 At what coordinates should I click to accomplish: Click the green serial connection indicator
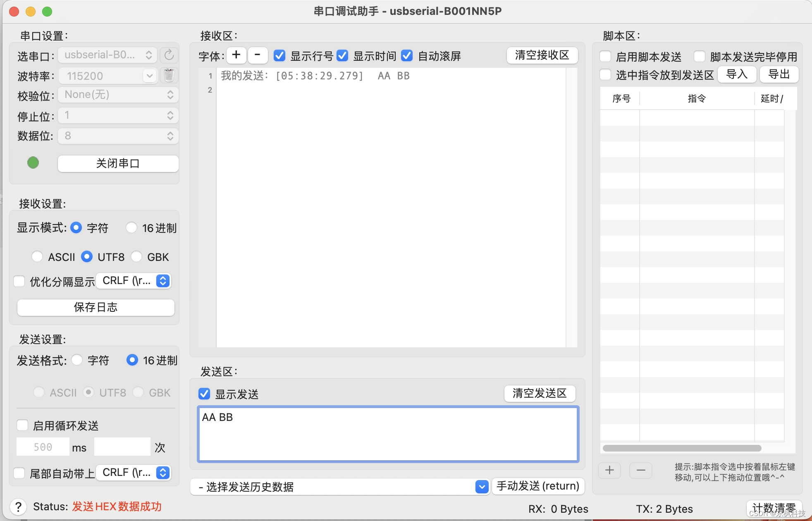pos(33,163)
